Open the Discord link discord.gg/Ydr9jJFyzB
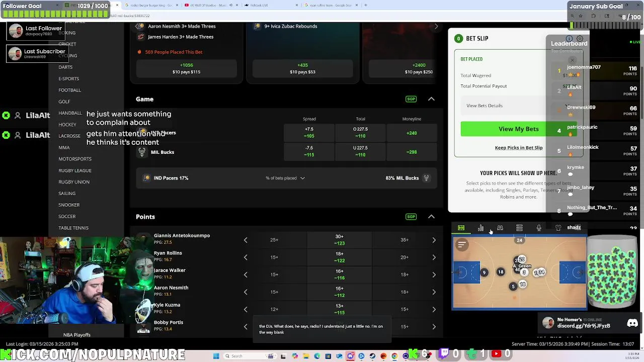644x362 pixels. click(584, 326)
